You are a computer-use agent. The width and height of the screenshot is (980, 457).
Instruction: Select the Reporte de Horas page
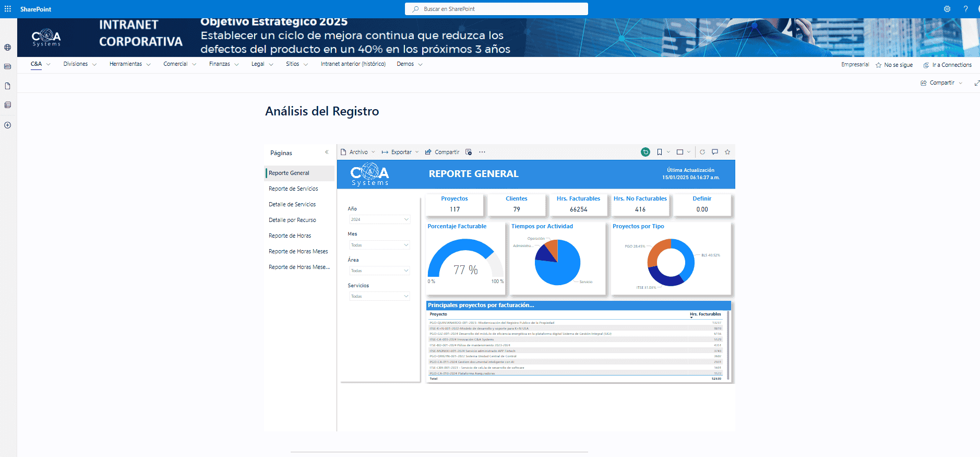pyautogui.click(x=300, y=236)
